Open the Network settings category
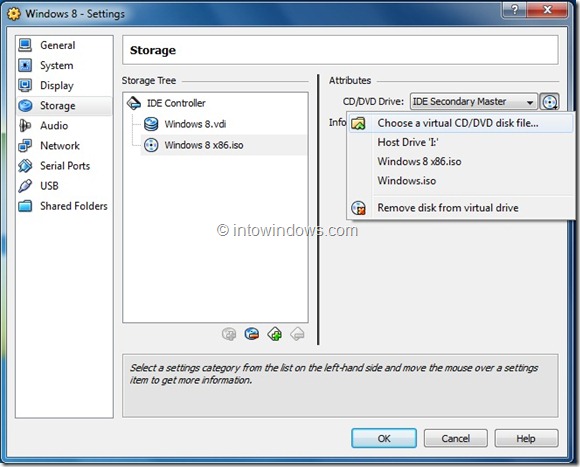 pyautogui.click(x=64, y=146)
